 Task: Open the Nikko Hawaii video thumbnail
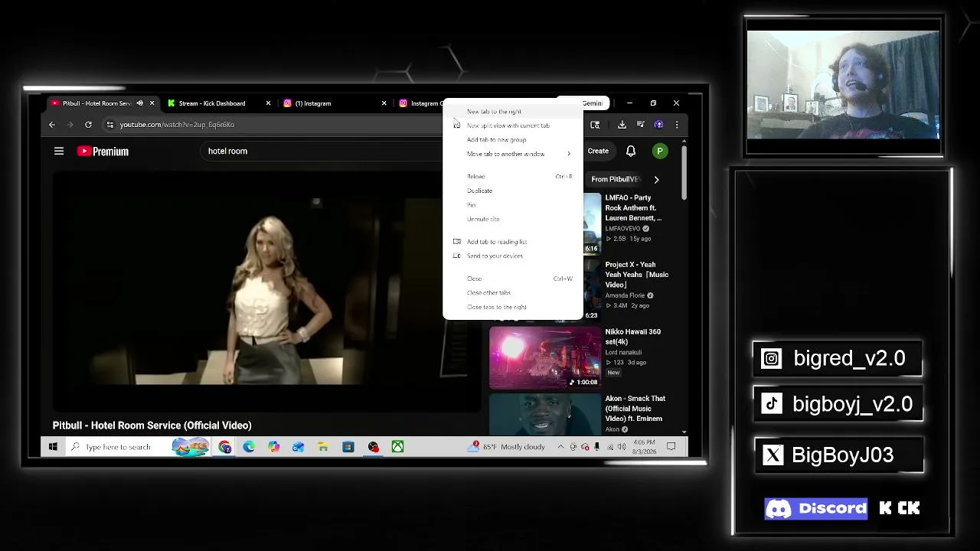point(545,357)
